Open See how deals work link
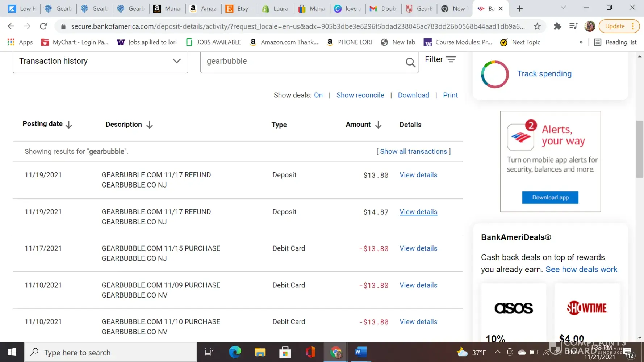644x362 pixels. (x=581, y=270)
